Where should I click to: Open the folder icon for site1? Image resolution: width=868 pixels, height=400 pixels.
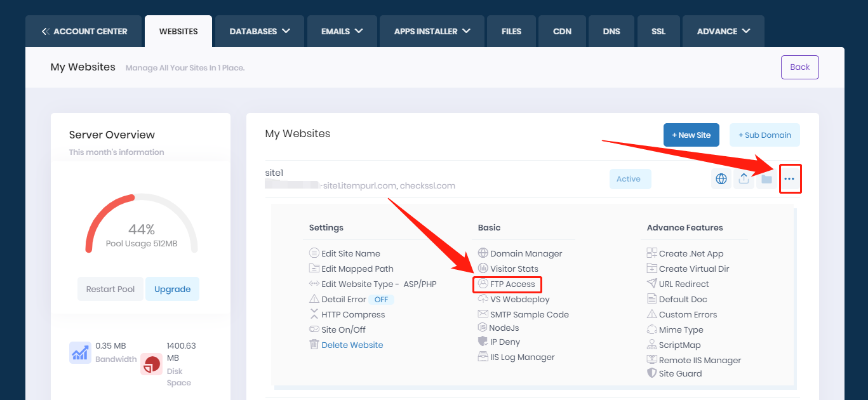766,179
